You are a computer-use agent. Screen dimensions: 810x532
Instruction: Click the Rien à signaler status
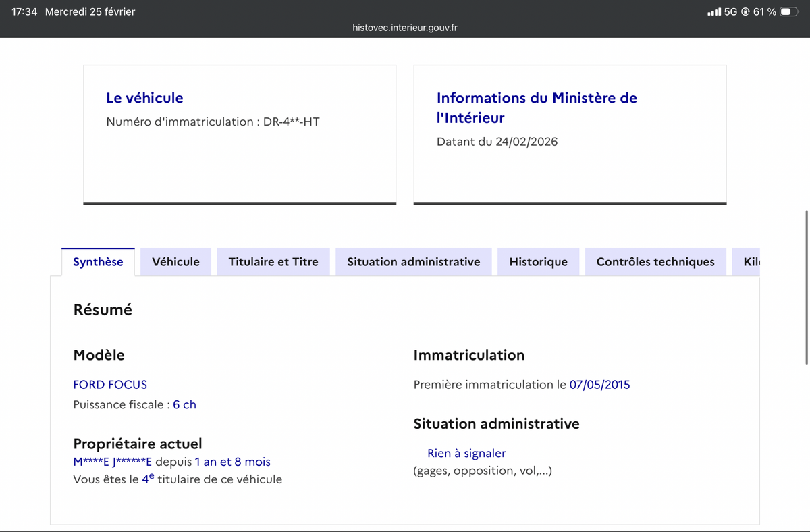(466, 454)
